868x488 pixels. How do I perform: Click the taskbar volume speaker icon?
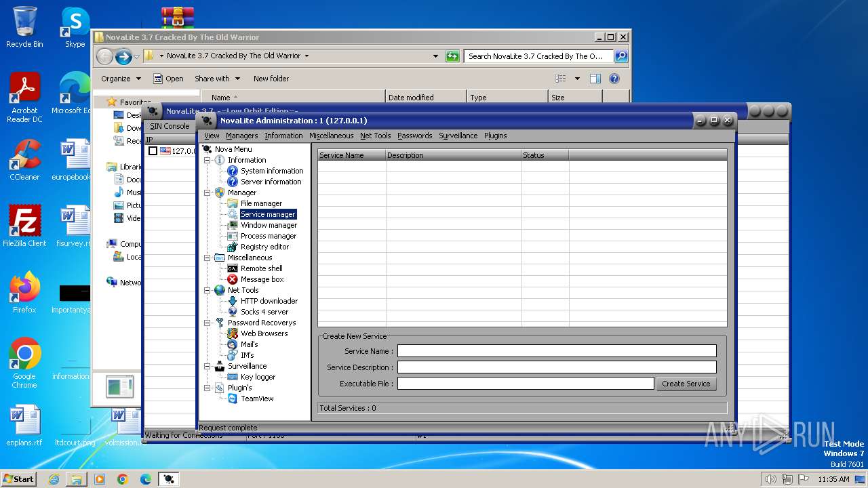(770, 479)
